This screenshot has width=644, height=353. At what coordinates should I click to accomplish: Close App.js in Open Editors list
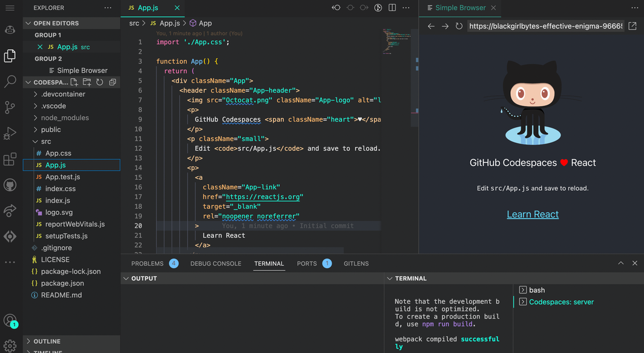[x=40, y=47]
